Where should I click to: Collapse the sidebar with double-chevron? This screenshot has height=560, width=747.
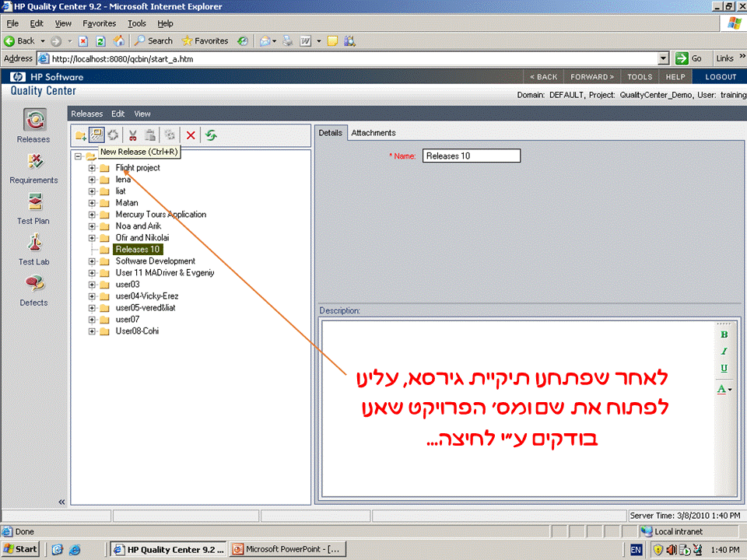pyautogui.click(x=61, y=502)
